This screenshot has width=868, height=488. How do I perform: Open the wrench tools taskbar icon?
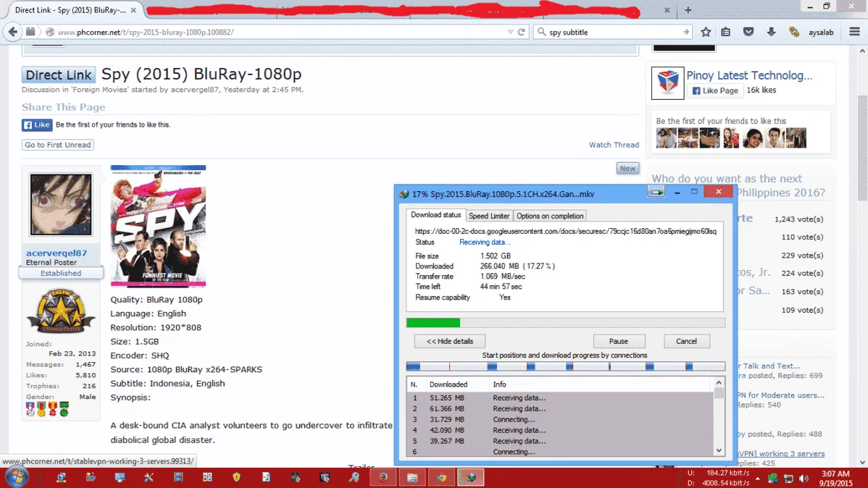(149, 477)
